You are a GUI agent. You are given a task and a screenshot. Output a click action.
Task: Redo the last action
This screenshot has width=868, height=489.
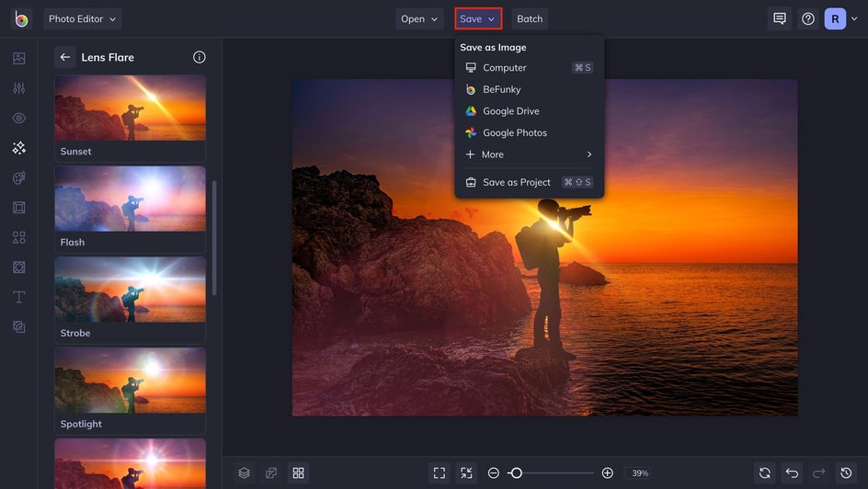click(x=818, y=473)
